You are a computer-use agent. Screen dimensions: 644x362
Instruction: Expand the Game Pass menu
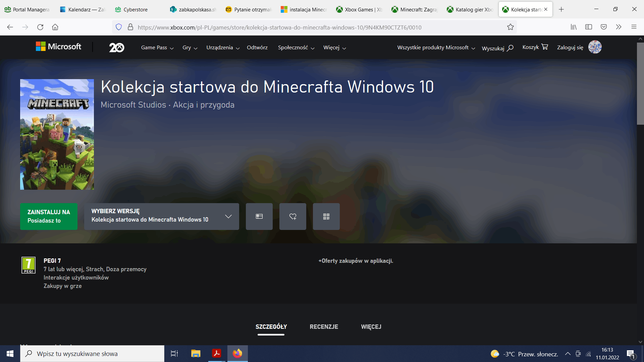click(157, 48)
